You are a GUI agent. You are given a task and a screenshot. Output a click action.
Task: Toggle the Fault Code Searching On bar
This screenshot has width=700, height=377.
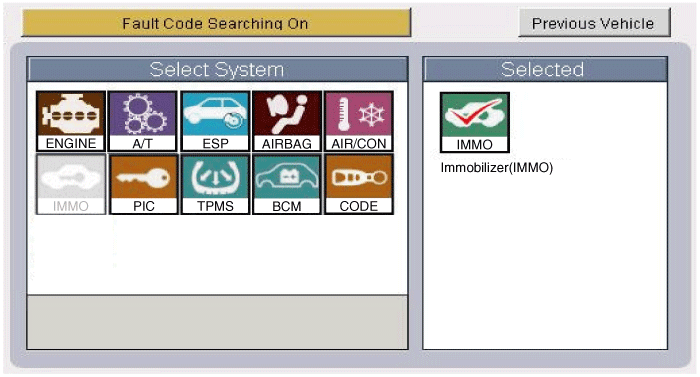[216, 23]
